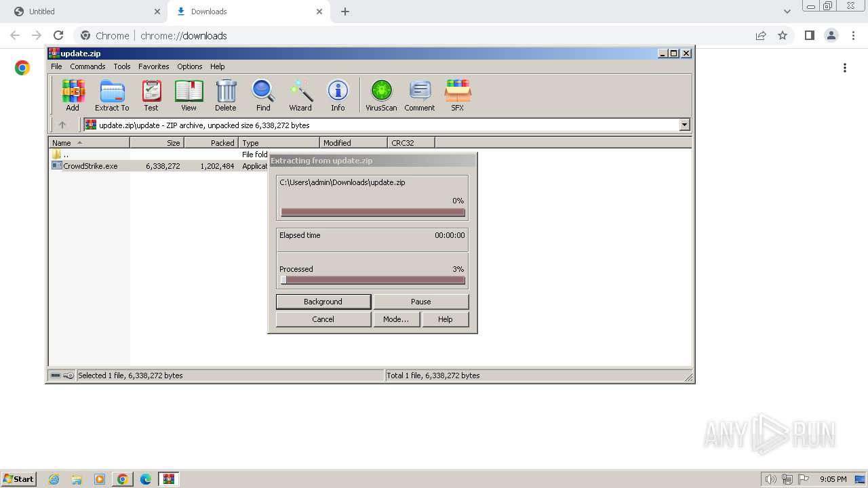
Task: Click the Test archive icon
Action: click(x=151, y=95)
